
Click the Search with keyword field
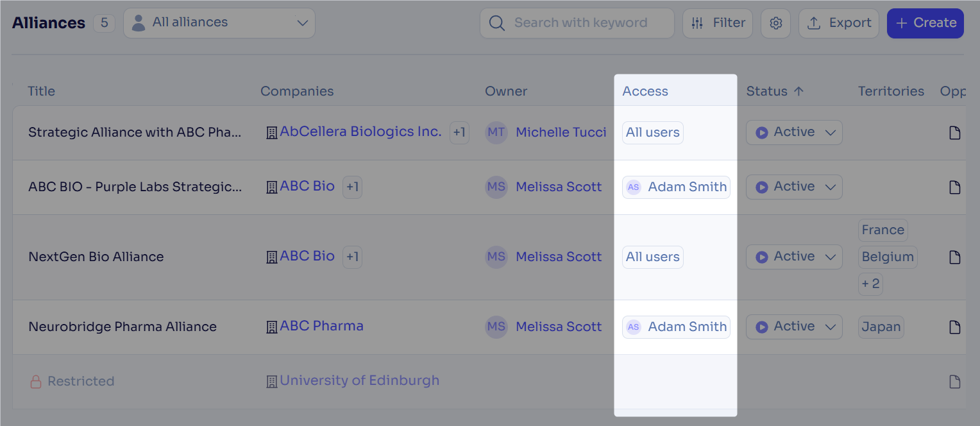(577, 23)
